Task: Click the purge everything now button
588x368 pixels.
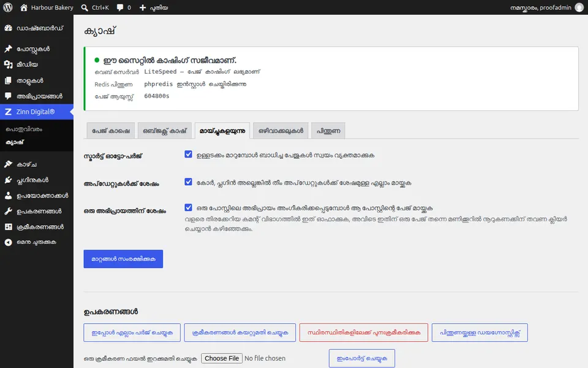Action: pyautogui.click(x=132, y=332)
